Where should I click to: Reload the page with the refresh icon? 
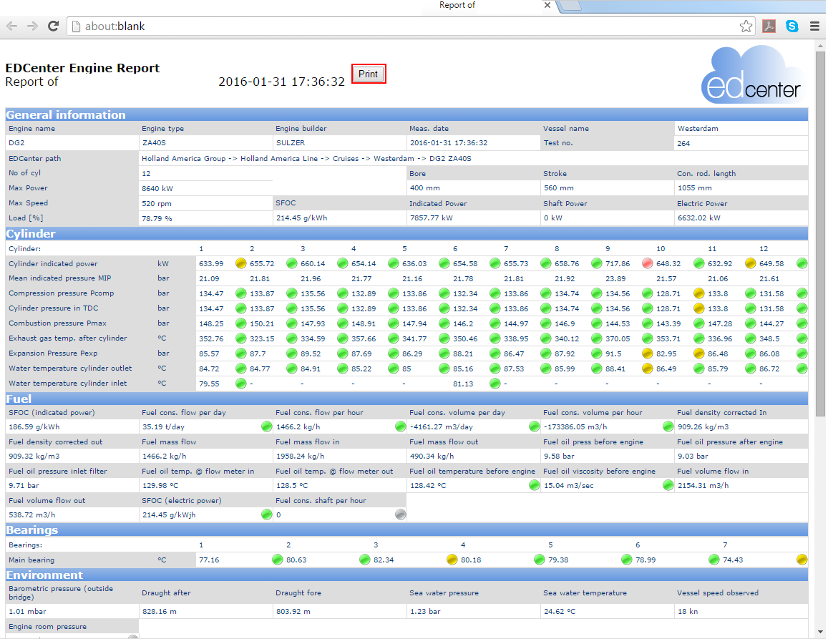[53, 26]
